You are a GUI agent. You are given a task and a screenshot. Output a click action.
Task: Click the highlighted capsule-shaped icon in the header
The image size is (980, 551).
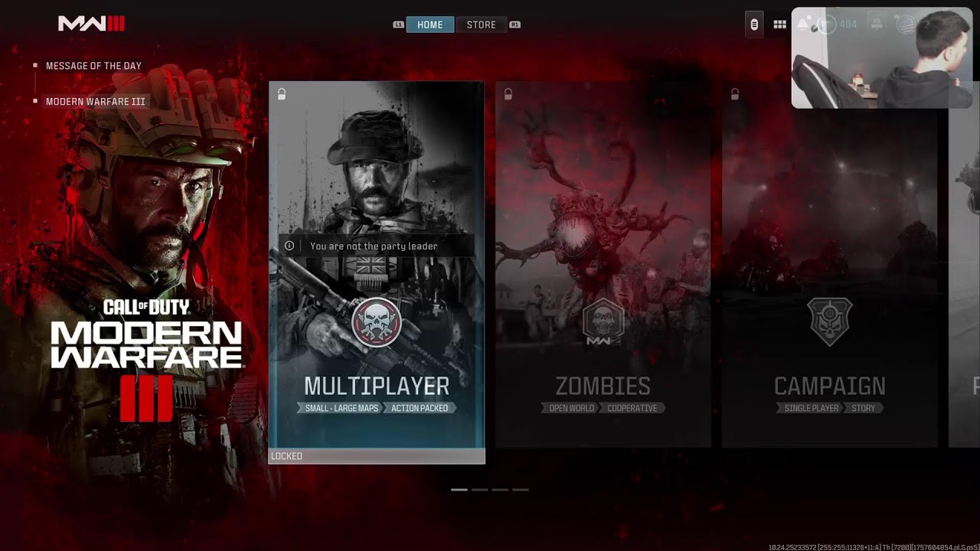point(754,24)
